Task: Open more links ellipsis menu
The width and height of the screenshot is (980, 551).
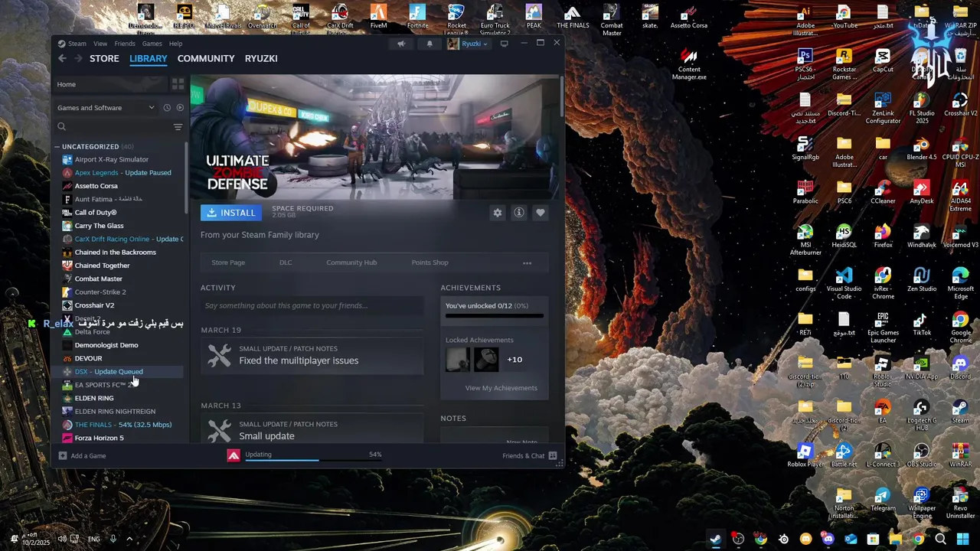Action: [x=527, y=262]
